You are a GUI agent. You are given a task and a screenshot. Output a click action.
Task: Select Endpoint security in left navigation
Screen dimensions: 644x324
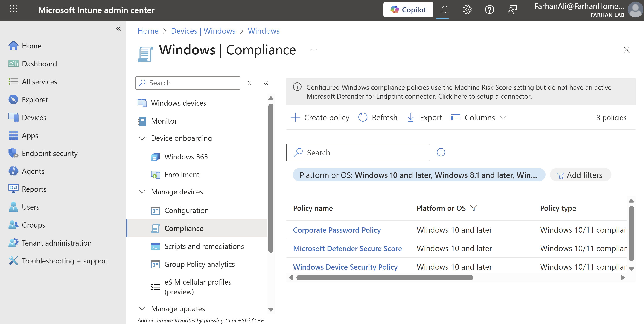(x=49, y=153)
